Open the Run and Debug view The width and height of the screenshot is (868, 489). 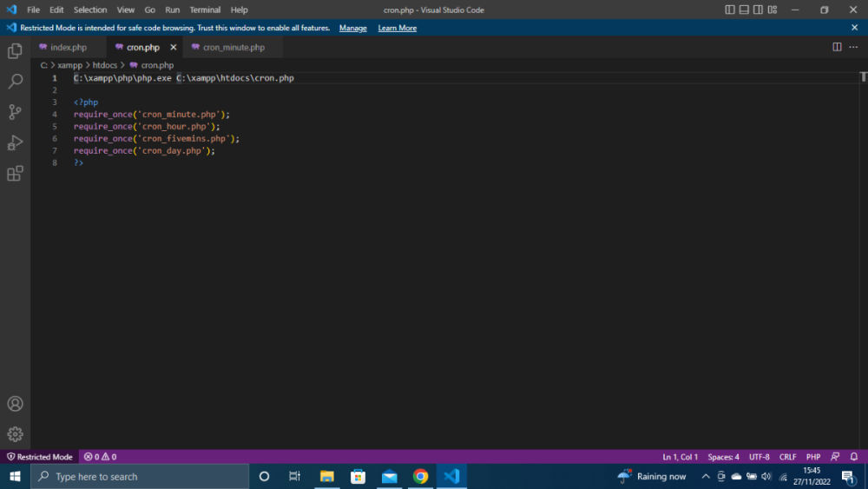coord(15,142)
